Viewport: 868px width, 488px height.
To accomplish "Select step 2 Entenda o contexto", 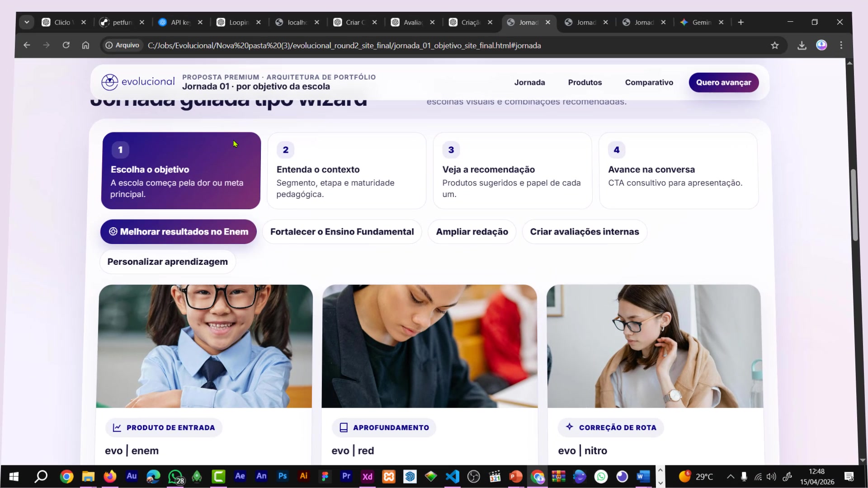I will (x=347, y=170).
